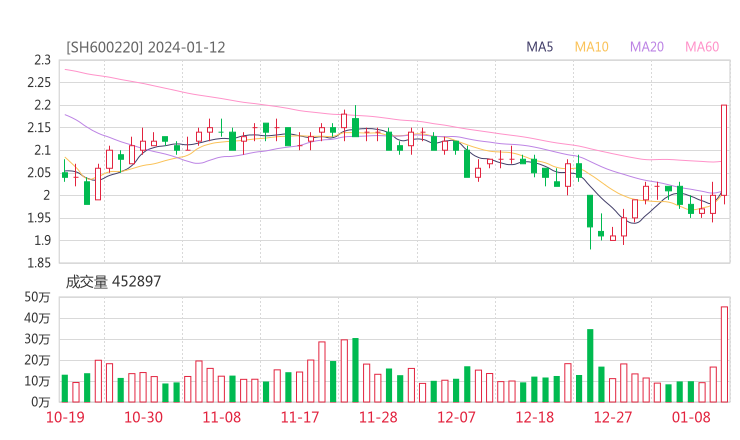The width and height of the screenshot is (740, 440).
Task: Click the 40万 volume axis label
Action: click(x=37, y=318)
